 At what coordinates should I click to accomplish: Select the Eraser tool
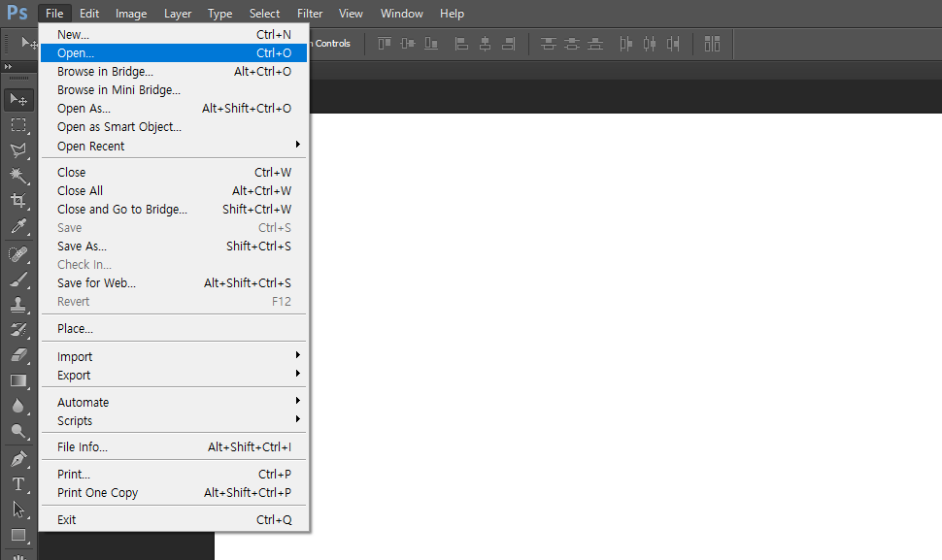18,355
